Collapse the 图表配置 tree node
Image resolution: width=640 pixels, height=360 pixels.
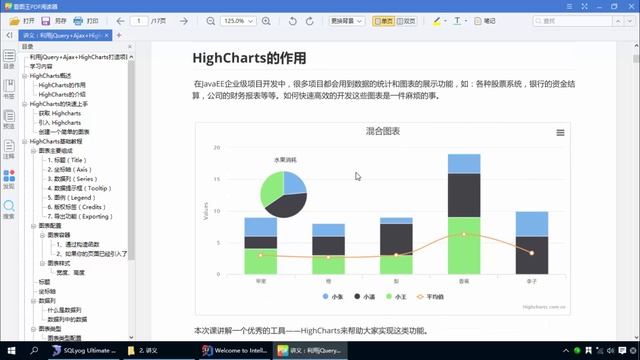click(x=34, y=226)
